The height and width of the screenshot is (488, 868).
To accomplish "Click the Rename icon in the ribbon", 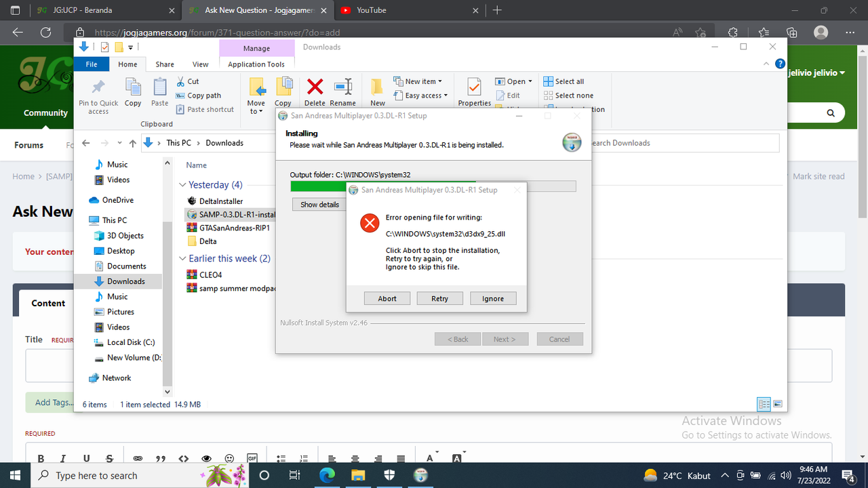I will 342,87.
